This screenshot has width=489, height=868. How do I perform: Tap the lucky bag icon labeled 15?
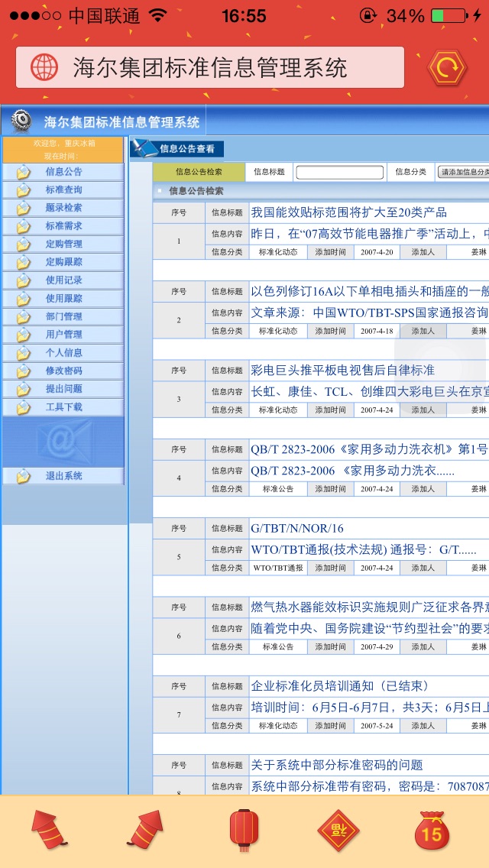[x=432, y=831]
